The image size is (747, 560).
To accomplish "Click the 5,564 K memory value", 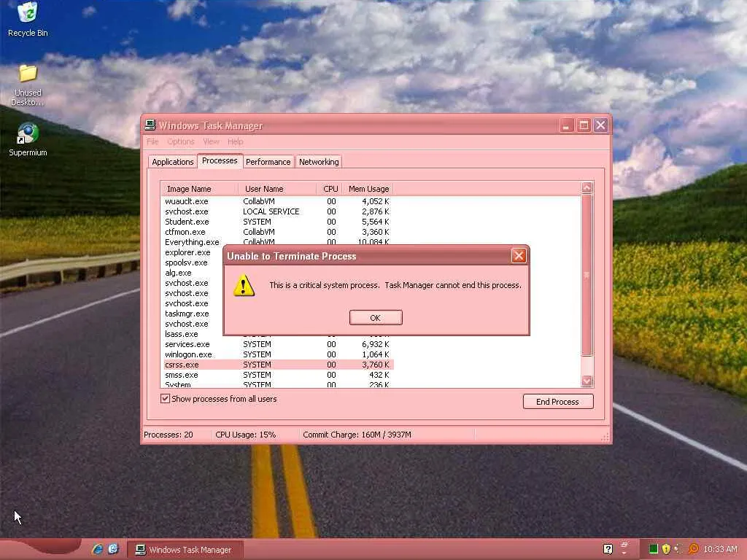I will [x=376, y=222].
